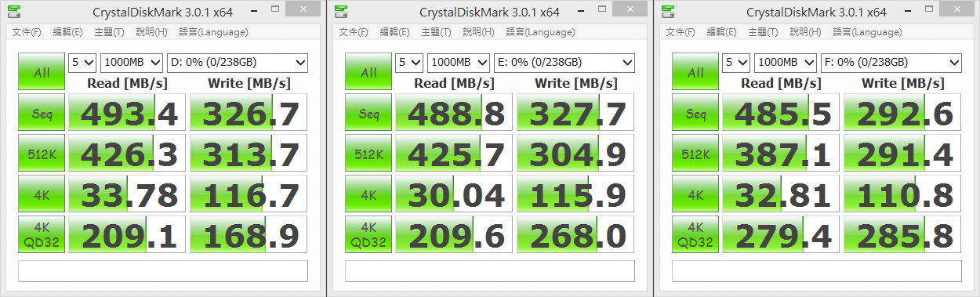Start the 4K test in the F: drive window

(695, 194)
